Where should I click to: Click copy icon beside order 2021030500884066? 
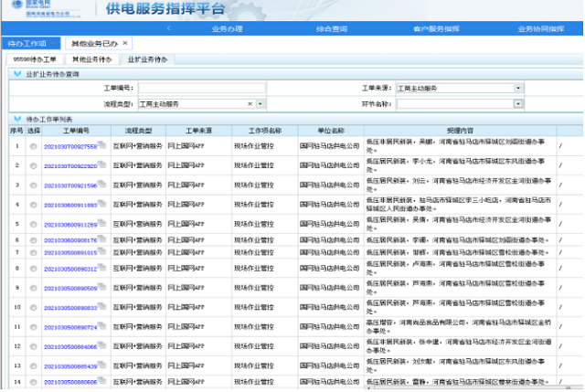point(102,346)
